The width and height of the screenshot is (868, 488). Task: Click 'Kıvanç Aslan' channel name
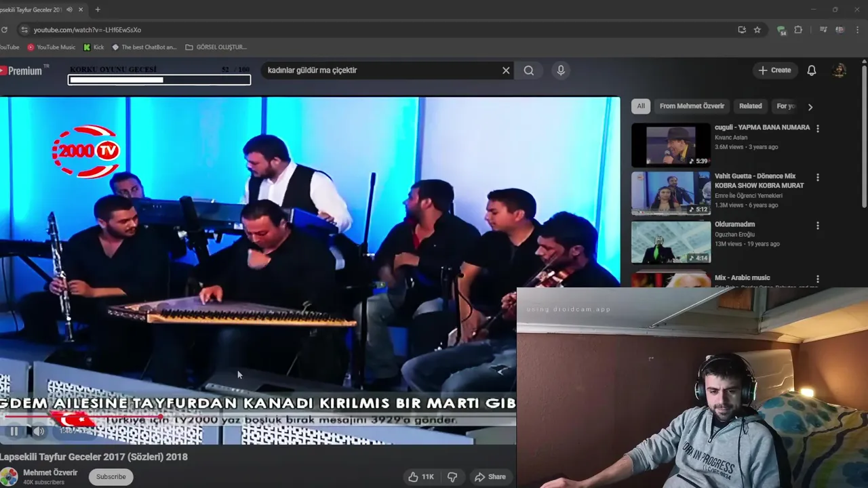[x=731, y=138]
